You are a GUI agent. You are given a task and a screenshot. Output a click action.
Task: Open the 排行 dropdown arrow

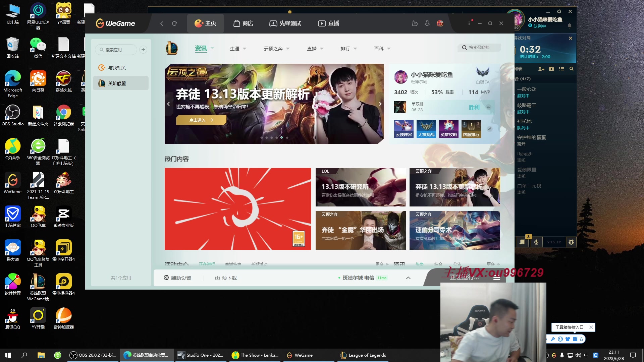(x=356, y=48)
